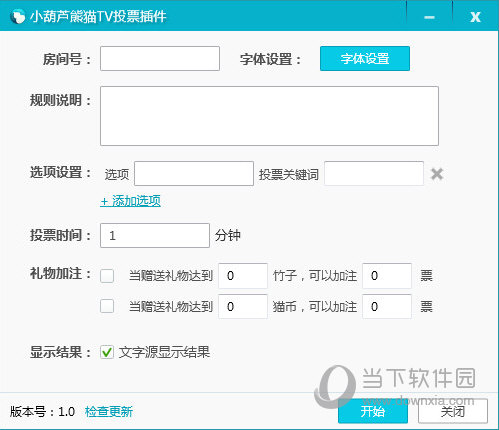Viewport: 499px width, 430px height.
Task: Open 字体设置 font settings button
Action: click(365, 59)
